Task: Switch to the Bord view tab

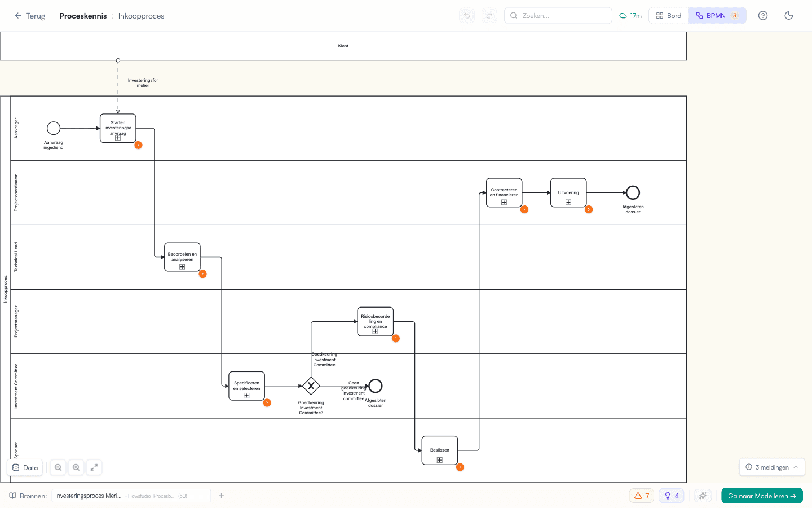Action: [668, 15]
